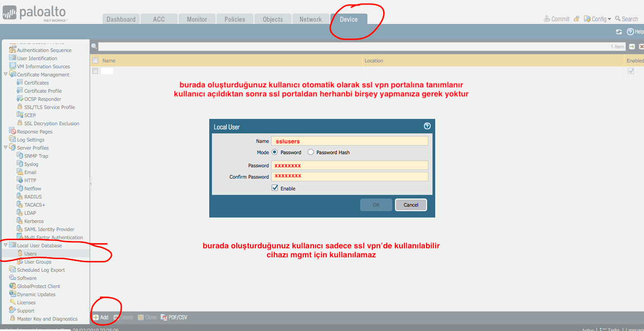This screenshot has height=331, width=644.
Task: Click the Confirm Password field
Action: click(349, 176)
